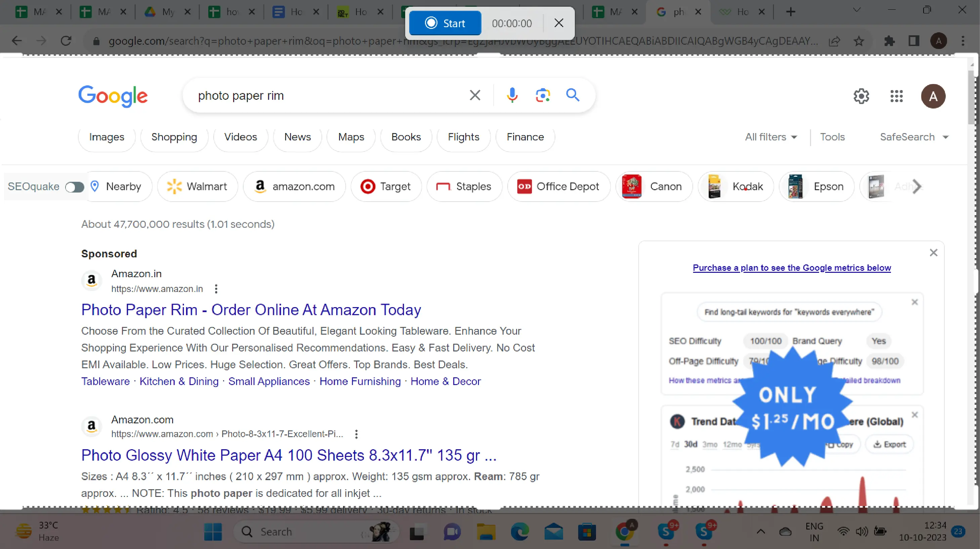Open the 'Tableware' sitelink

(105, 381)
